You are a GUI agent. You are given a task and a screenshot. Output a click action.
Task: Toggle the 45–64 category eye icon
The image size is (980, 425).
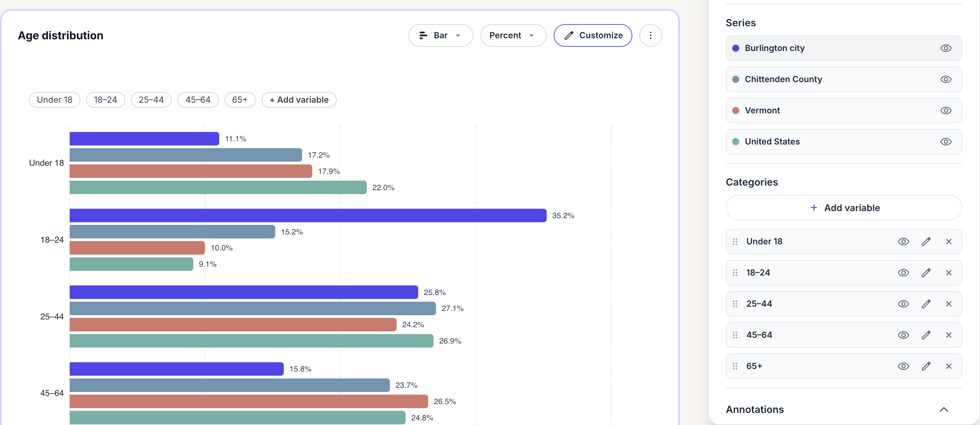tap(903, 335)
